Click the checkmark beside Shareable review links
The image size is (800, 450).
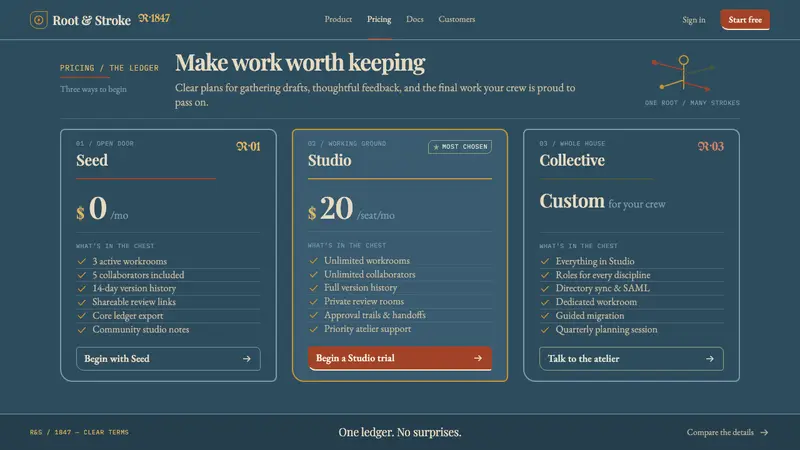coord(82,302)
